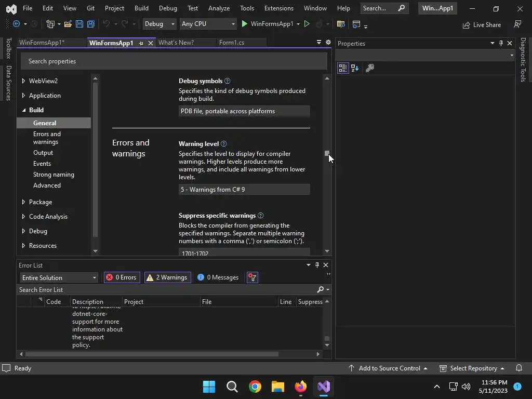The image size is (532, 399).
Task: Click the Property Pages wrench icon
Action: point(370,68)
